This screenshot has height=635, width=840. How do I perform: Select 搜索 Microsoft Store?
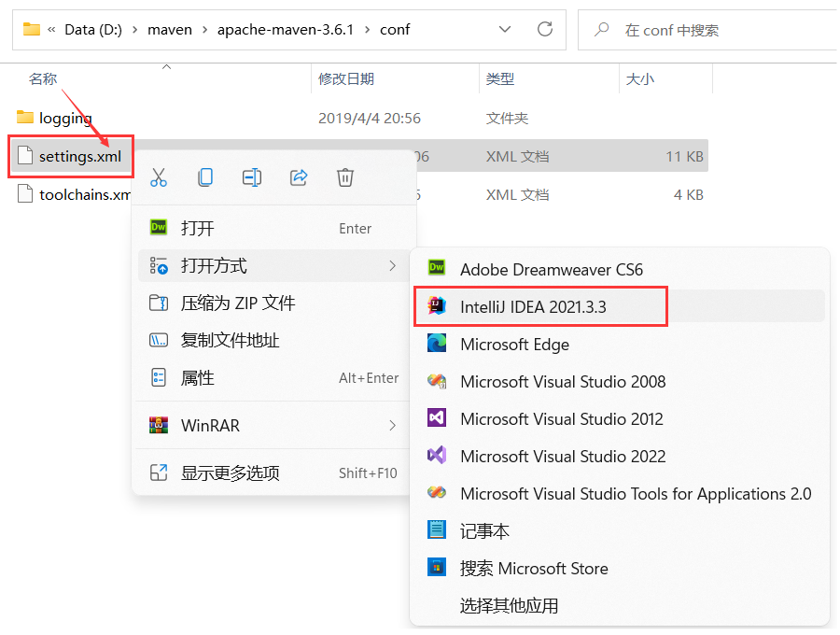(x=620, y=568)
